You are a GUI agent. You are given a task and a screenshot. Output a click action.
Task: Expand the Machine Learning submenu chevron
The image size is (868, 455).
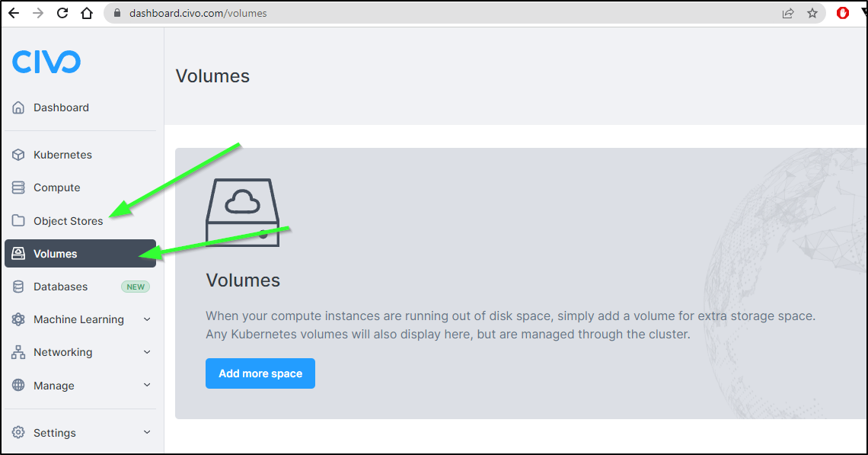147,319
